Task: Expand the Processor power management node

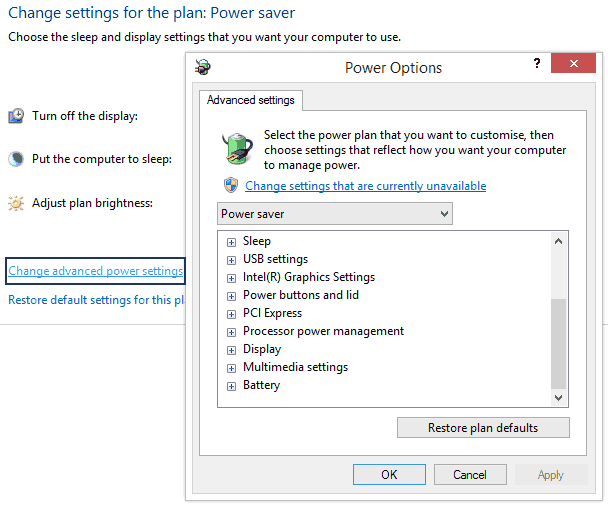Action: coord(231,332)
